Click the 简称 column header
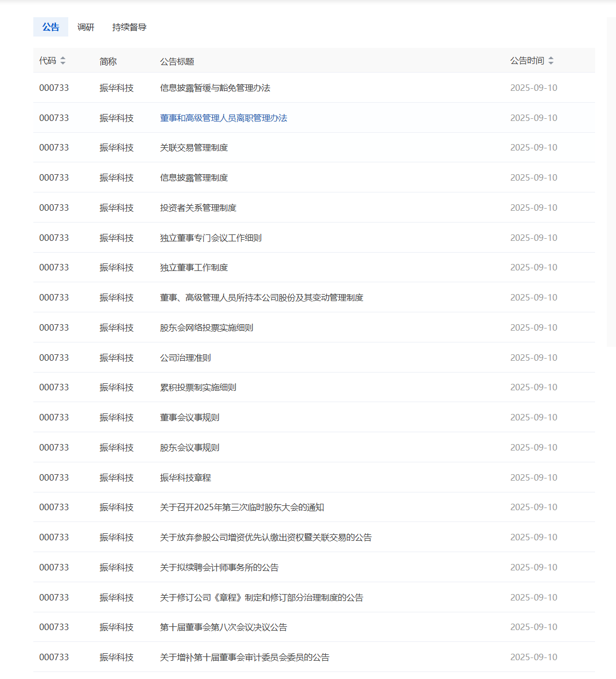Image resolution: width=616 pixels, height=679 pixels. [x=108, y=61]
